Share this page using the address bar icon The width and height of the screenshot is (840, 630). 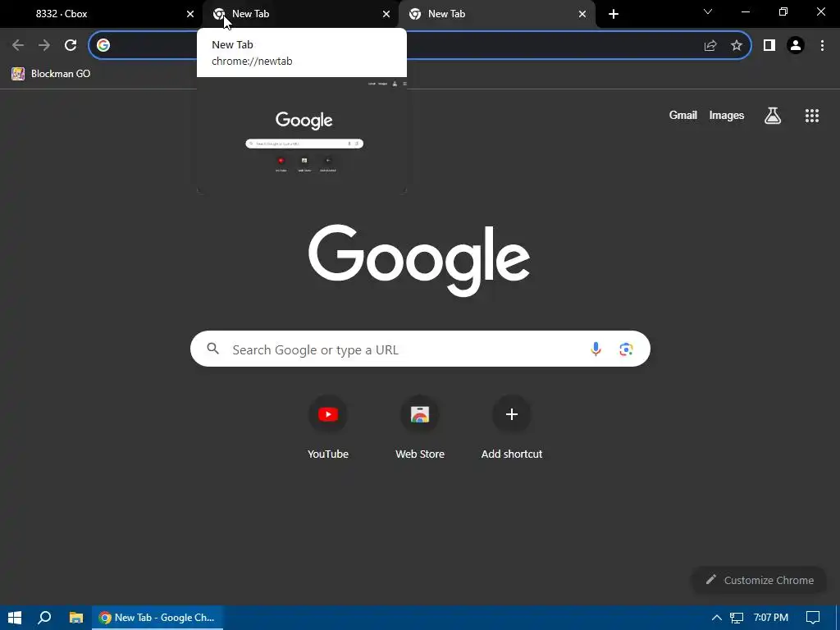710,46
